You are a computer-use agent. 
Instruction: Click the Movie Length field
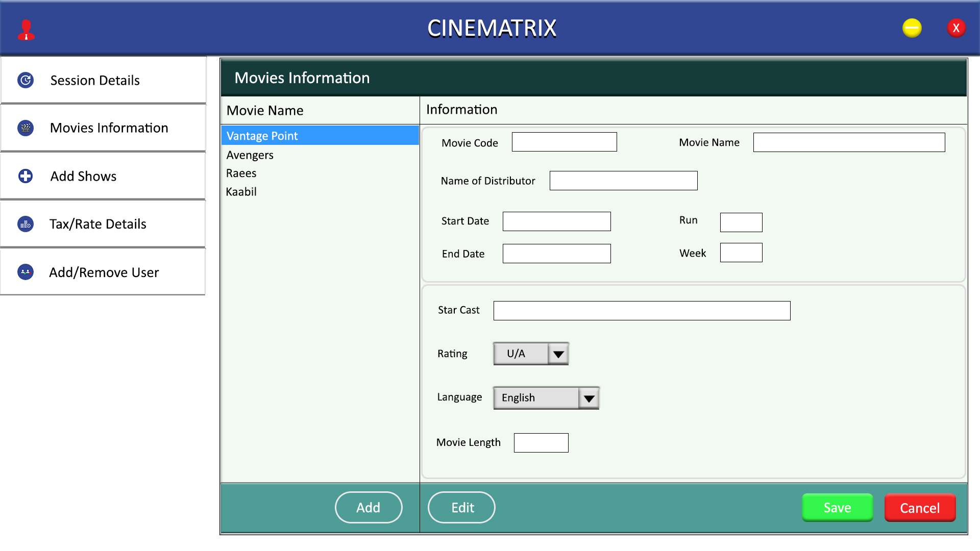point(541,443)
